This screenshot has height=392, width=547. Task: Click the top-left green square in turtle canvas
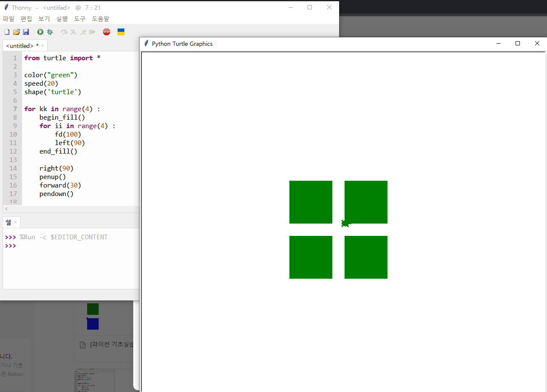[x=311, y=202]
